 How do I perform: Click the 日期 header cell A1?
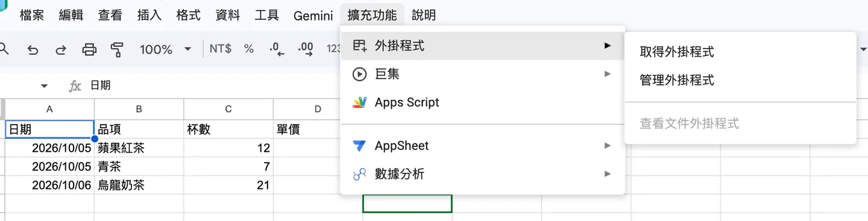[x=49, y=129]
